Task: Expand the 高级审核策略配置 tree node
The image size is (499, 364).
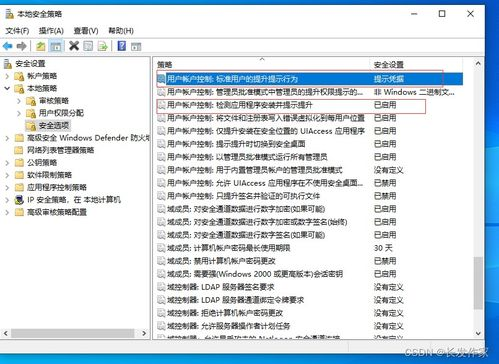Action: (7, 212)
